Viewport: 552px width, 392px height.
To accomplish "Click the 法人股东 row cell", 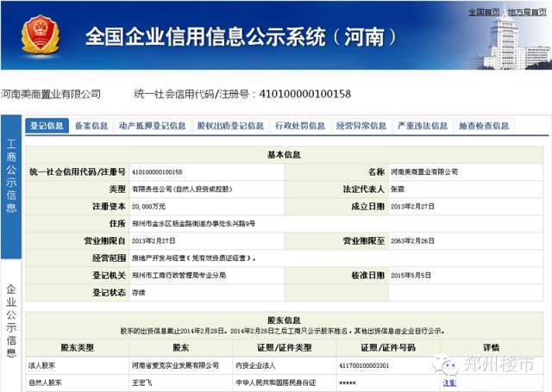I will (41, 365).
